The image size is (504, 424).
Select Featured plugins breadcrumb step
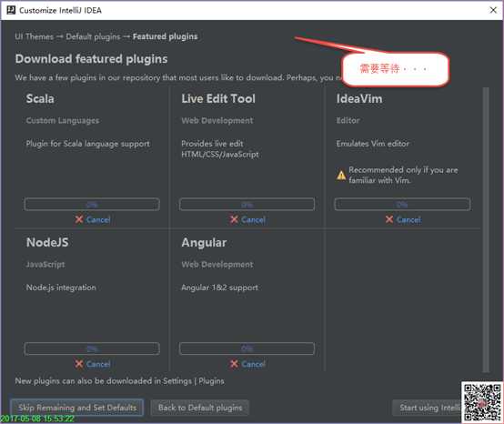pyautogui.click(x=166, y=36)
